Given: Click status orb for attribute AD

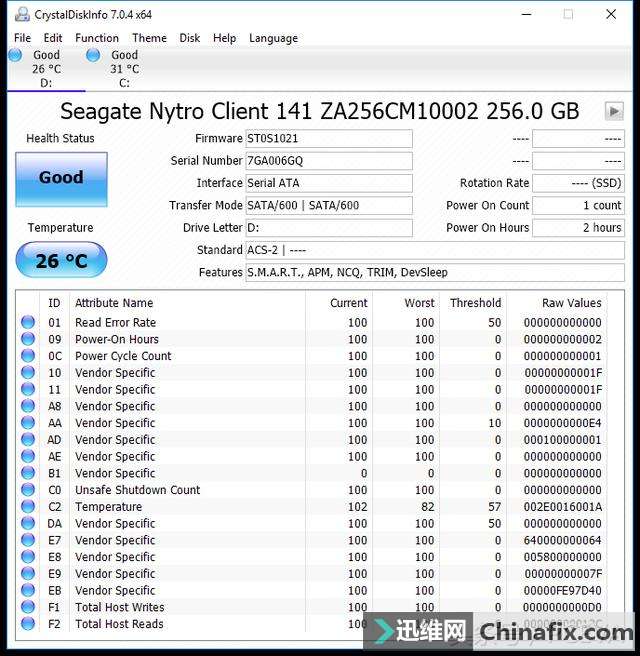Looking at the screenshot, I should click(x=28, y=439).
